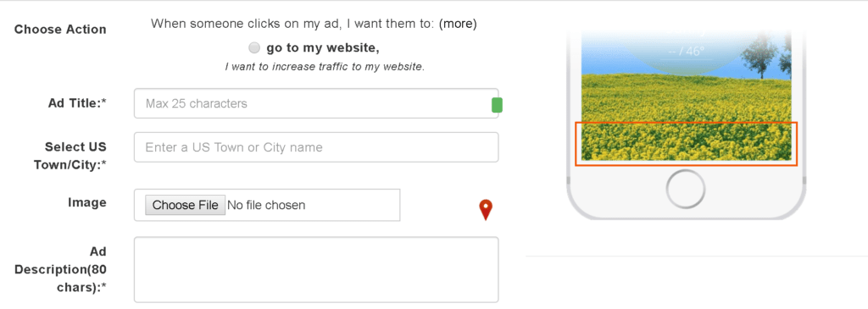Focus the Select US Town/City field
This screenshot has height=309, width=868.
tap(316, 147)
